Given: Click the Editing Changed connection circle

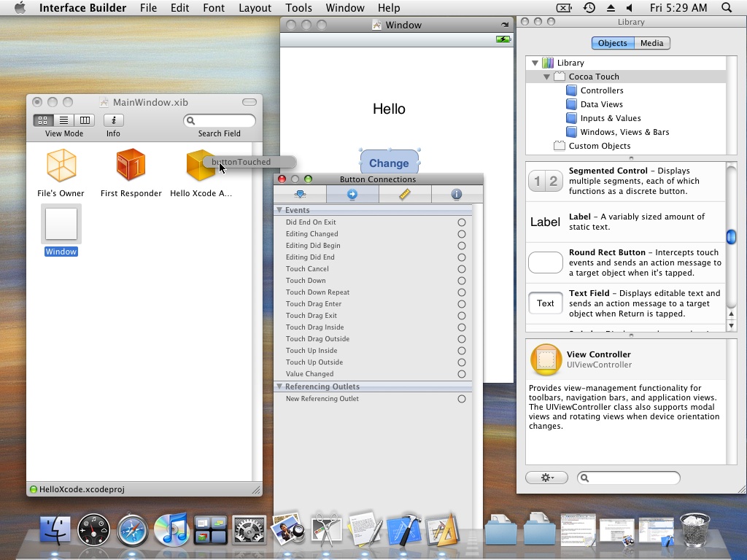Looking at the screenshot, I should [462, 234].
